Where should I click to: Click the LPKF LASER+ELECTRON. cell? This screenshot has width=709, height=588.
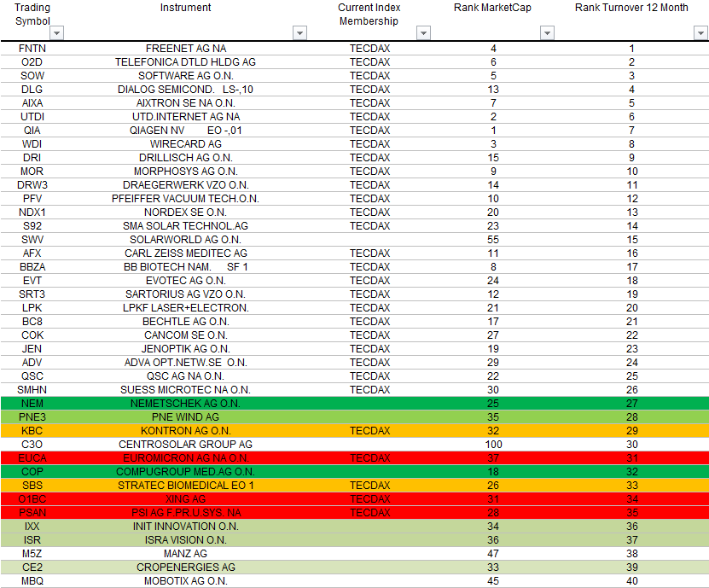tap(185, 307)
